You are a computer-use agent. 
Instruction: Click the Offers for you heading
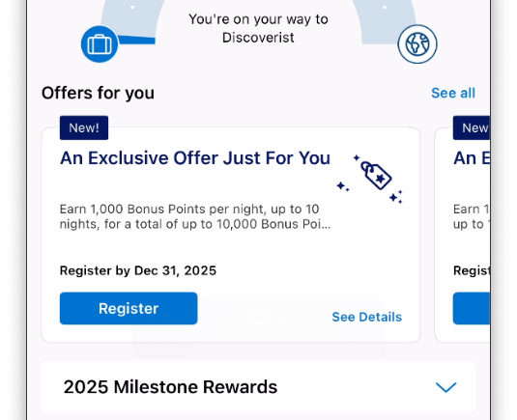coord(98,93)
